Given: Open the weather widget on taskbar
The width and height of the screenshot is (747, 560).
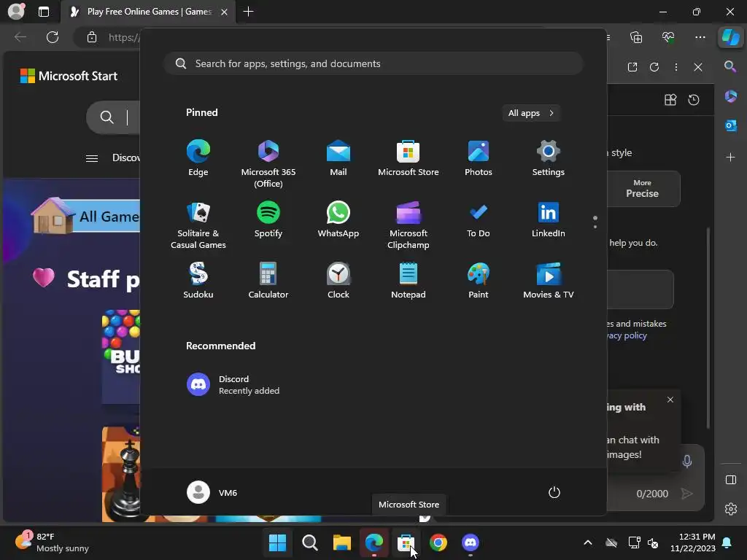Looking at the screenshot, I should pos(52,542).
